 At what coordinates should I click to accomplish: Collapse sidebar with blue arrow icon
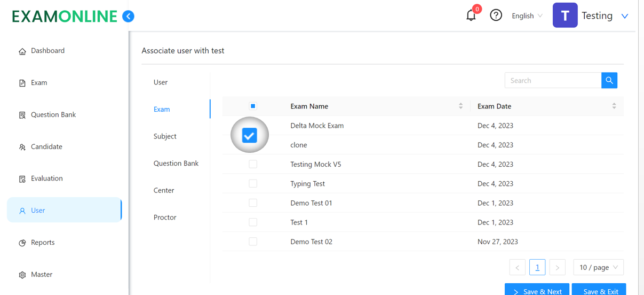(x=128, y=17)
